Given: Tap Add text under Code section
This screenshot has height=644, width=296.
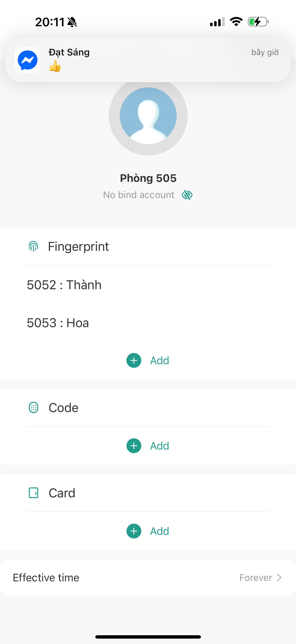Looking at the screenshot, I should tap(159, 446).
